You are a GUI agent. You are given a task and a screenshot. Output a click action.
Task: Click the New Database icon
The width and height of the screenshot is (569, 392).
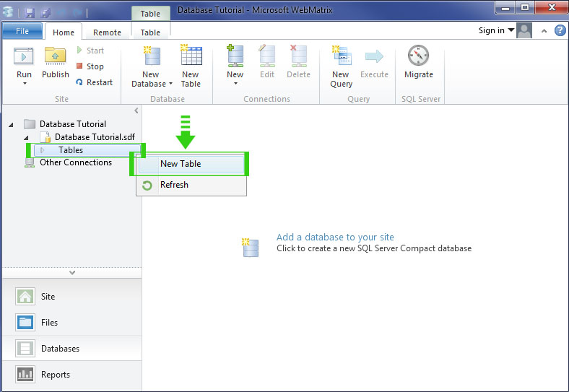point(152,56)
